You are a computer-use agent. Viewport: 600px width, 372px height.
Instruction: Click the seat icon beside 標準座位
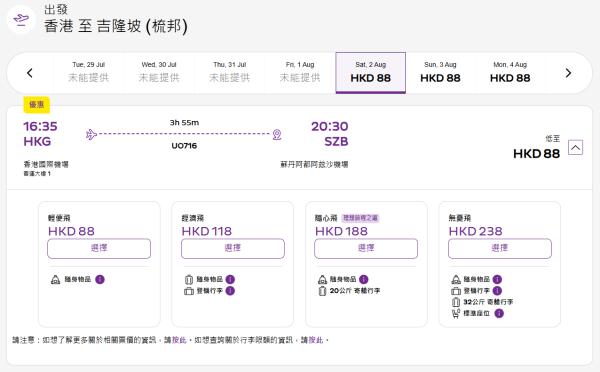[x=456, y=313]
